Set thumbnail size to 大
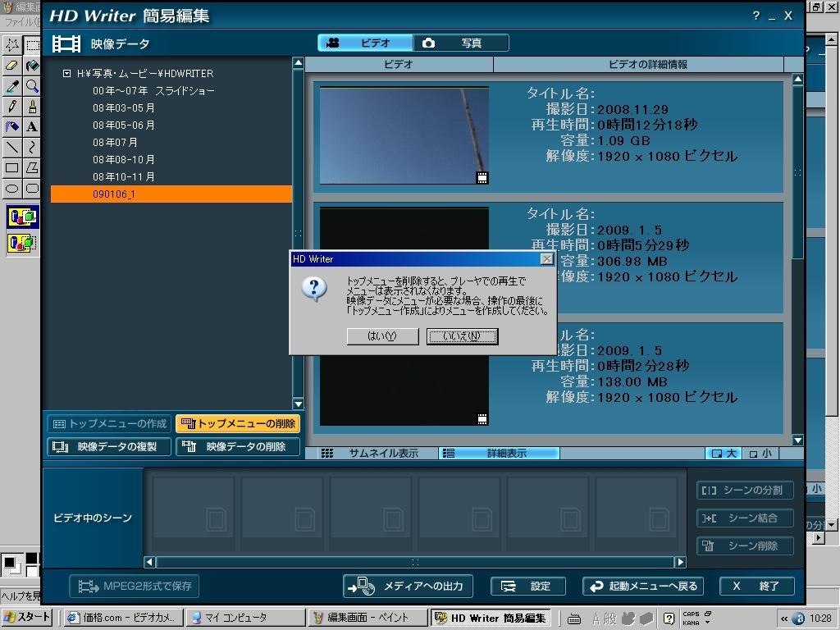 [724, 453]
